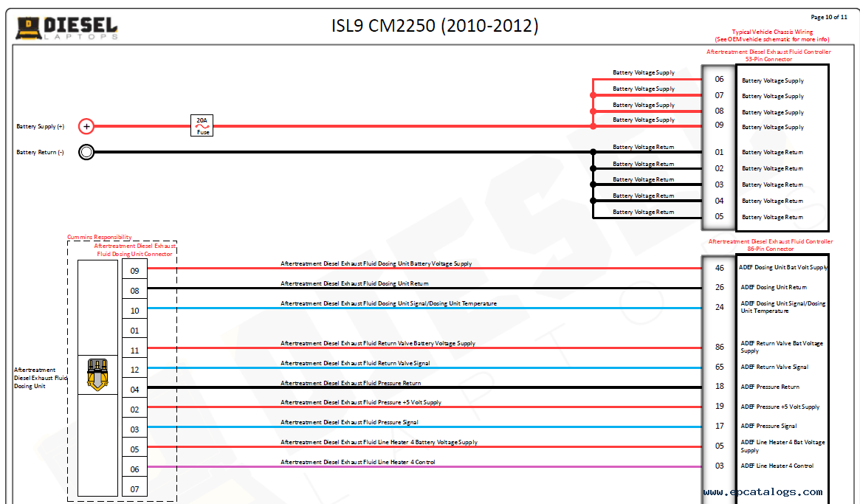Click the Cummins Responsibility label
This screenshot has width=860, height=504.
(x=99, y=237)
